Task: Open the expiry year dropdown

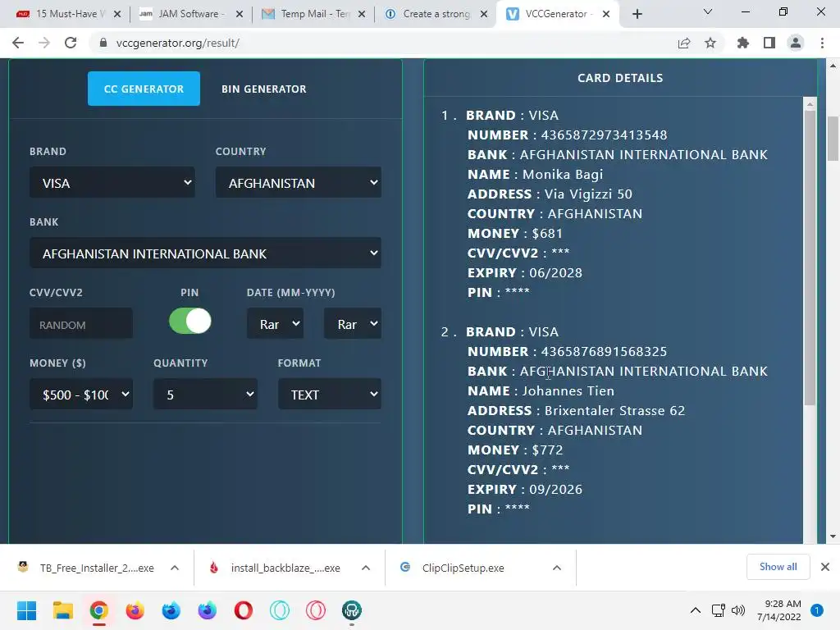Action: [353, 323]
